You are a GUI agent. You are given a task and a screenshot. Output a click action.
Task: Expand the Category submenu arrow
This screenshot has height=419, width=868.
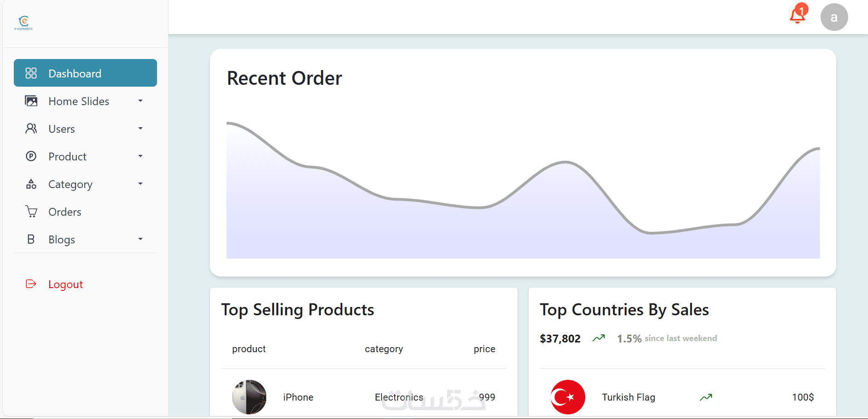point(140,184)
